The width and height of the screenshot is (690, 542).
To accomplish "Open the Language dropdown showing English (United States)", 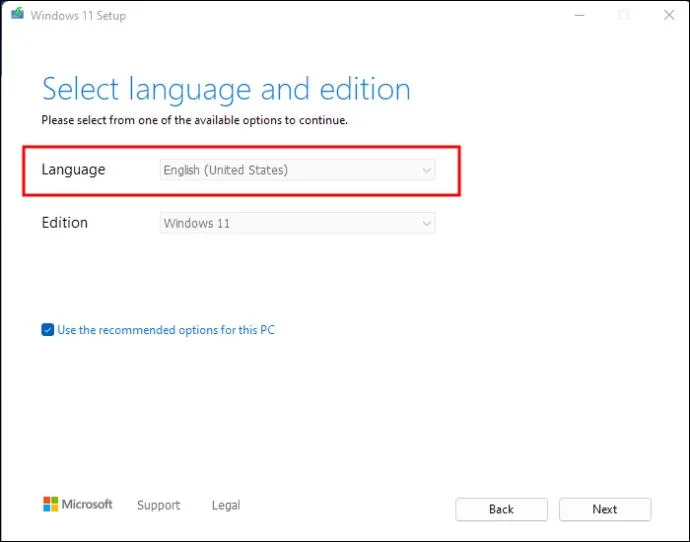I will tap(297, 170).
